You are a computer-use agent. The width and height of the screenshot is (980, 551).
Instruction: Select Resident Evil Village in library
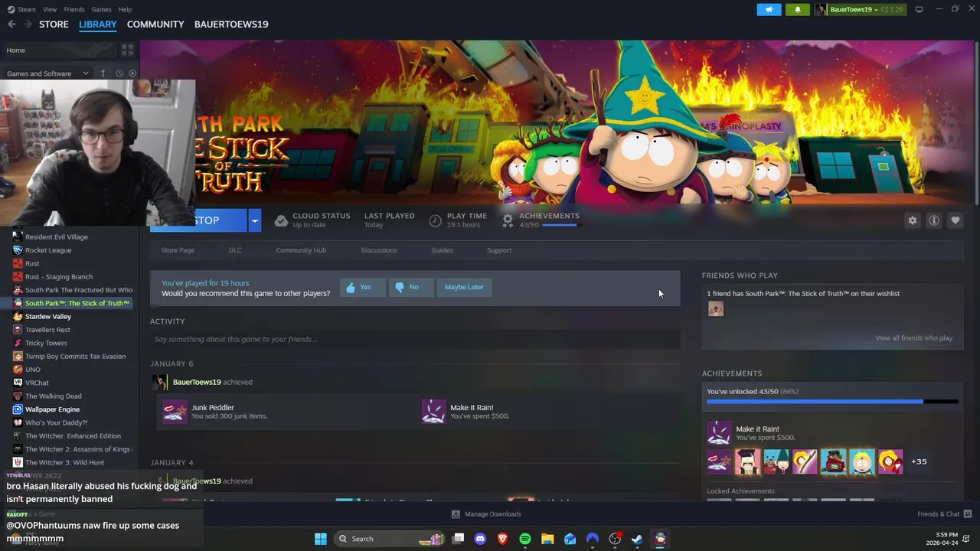57,237
